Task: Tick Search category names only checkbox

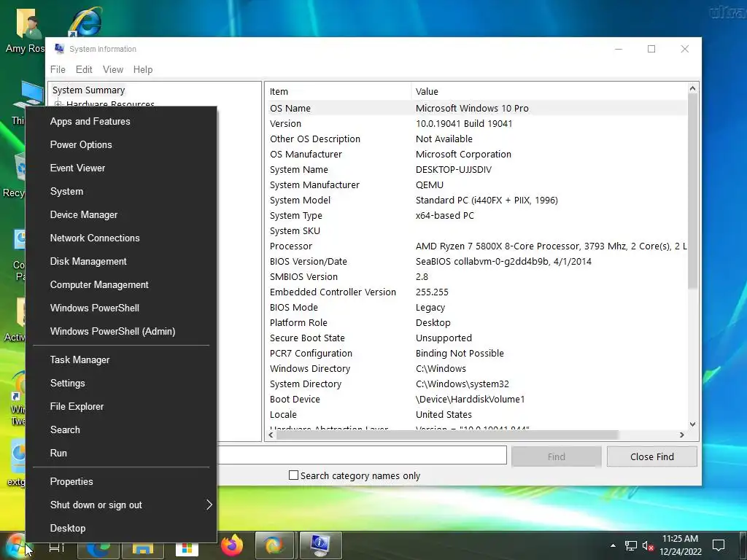Action: [293, 475]
